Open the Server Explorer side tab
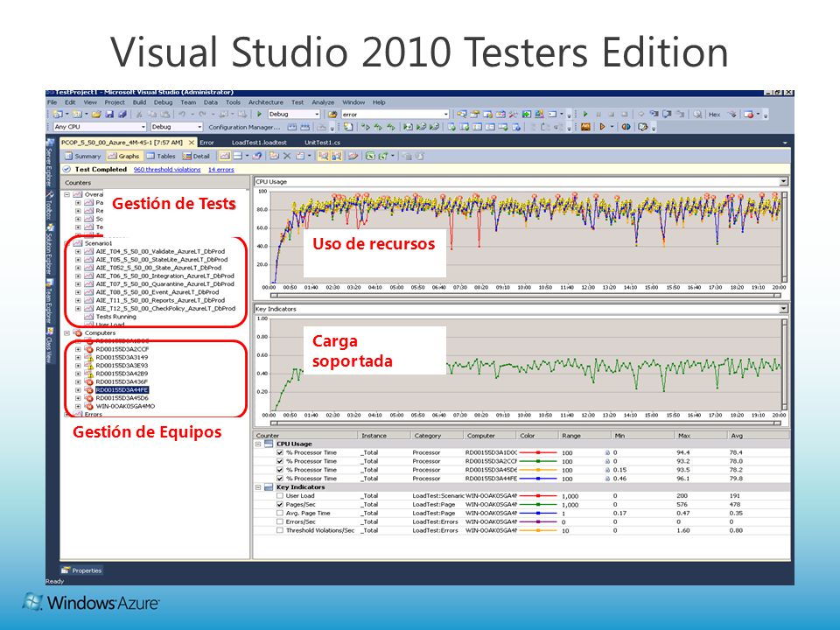 pos(49,164)
